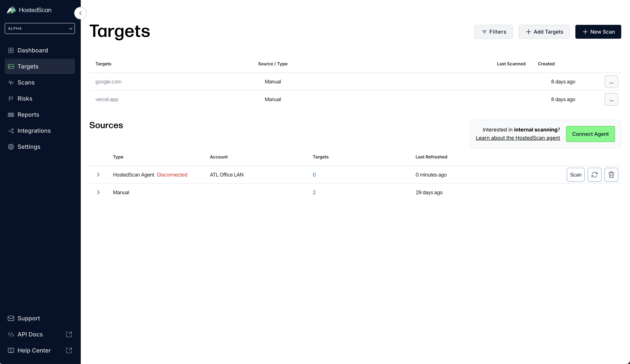Image resolution: width=630 pixels, height=364 pixels.
Task: Click the Created column header
Action: (x=546, y=64)
